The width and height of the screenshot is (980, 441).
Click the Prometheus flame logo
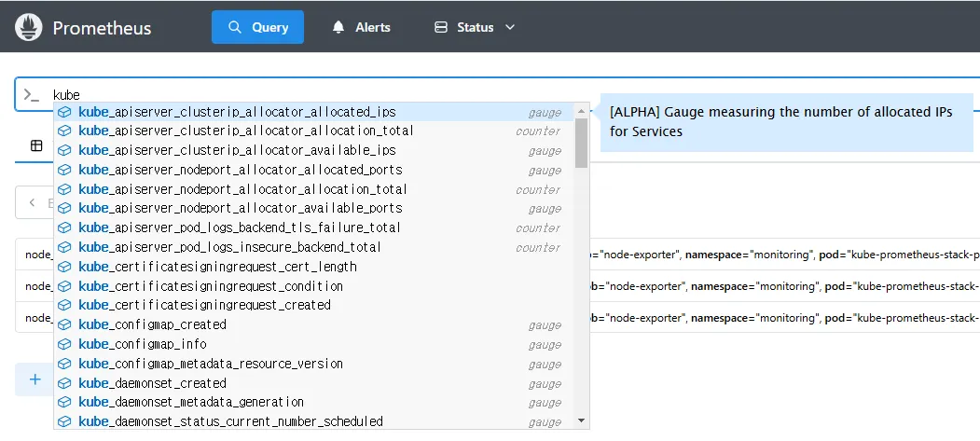pos(30,27)
